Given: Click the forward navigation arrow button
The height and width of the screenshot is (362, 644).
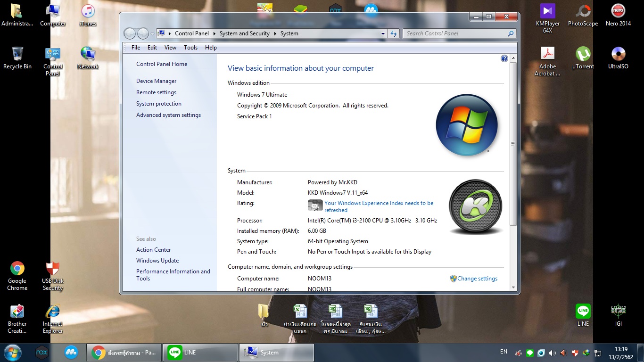Looking at the screenshot, I should [143, 33].
